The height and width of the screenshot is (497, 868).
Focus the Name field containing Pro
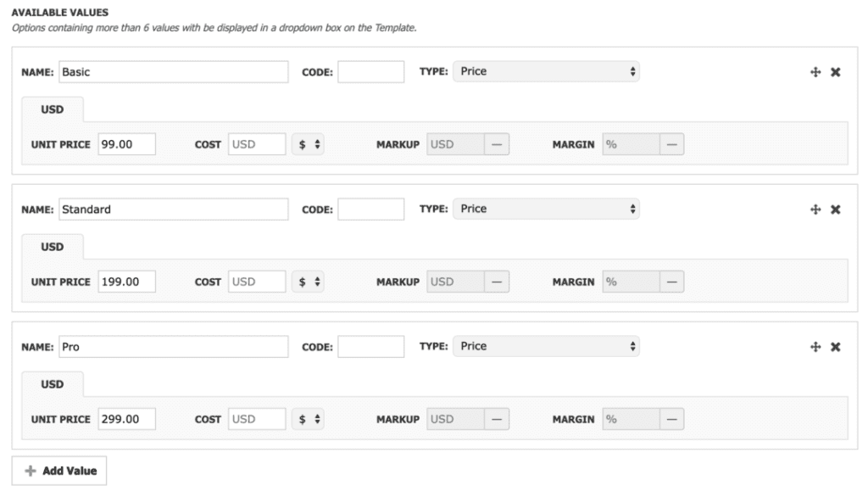pyautogui.click(x=173, y=347)
